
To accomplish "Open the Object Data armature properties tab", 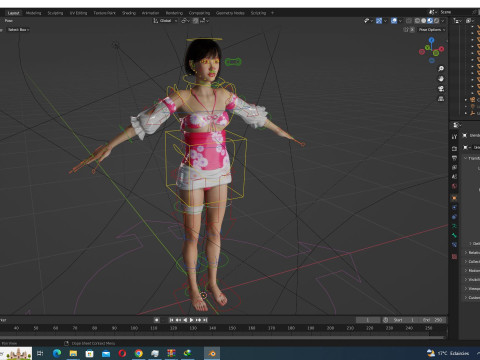I will click(454, 226).
